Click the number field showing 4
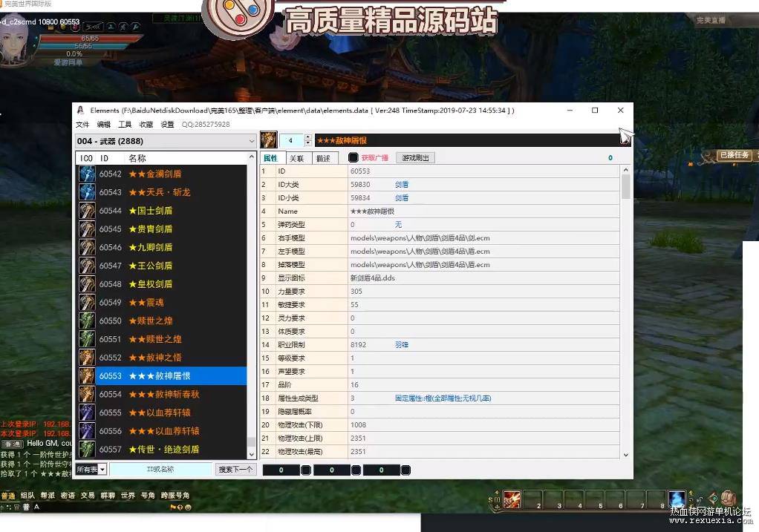Viewport: 759px width, 532px height. coord(291,141)
